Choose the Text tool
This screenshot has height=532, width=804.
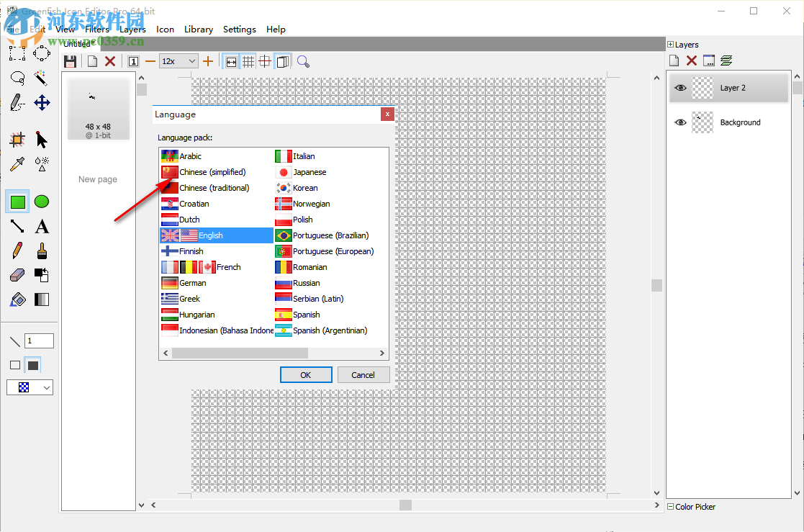(41, 227)
